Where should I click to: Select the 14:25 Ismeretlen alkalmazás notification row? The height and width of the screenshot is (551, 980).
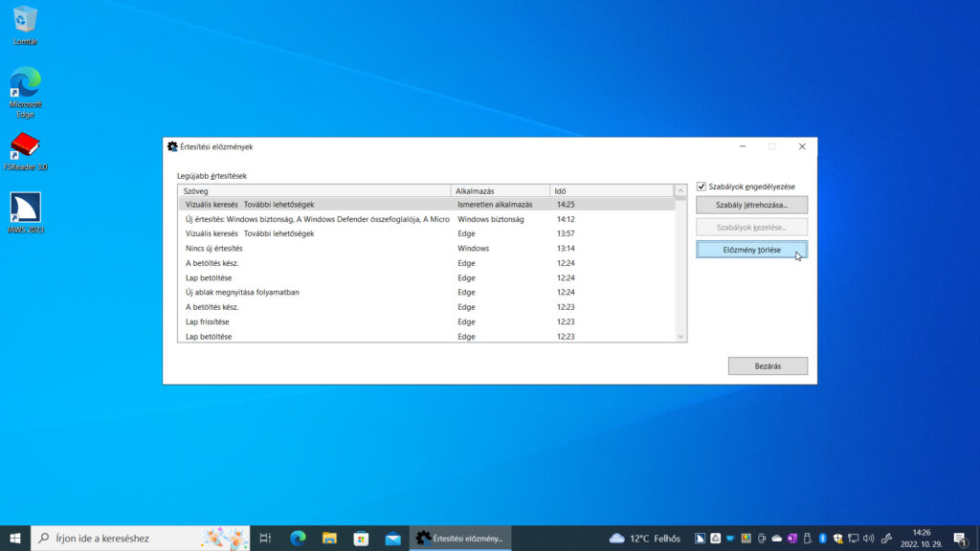(426, 205)
